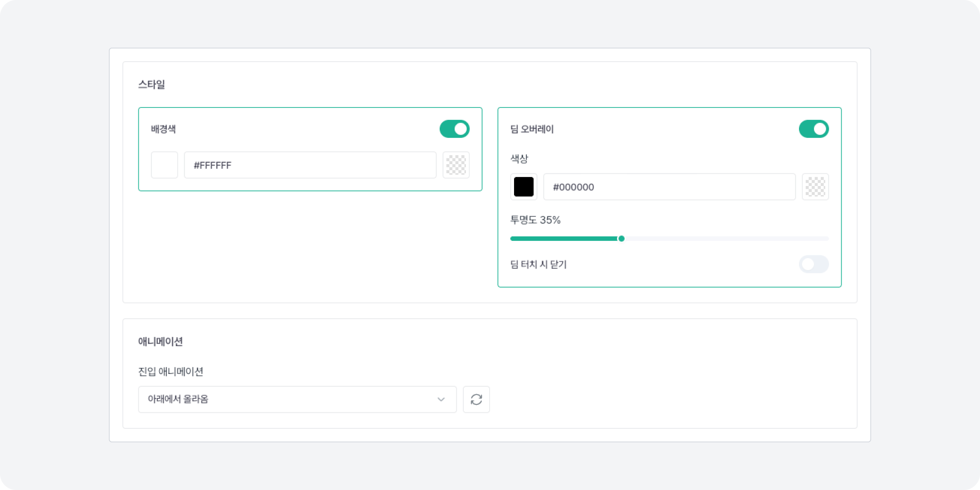Click the 진입 애니메이션 label
980x490 pixels.
[171, 372]
